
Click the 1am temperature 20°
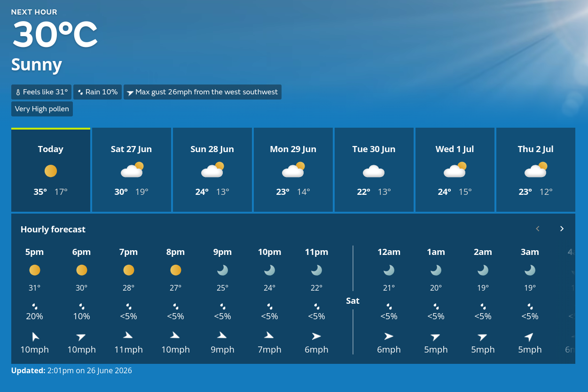tap(436, 288)
